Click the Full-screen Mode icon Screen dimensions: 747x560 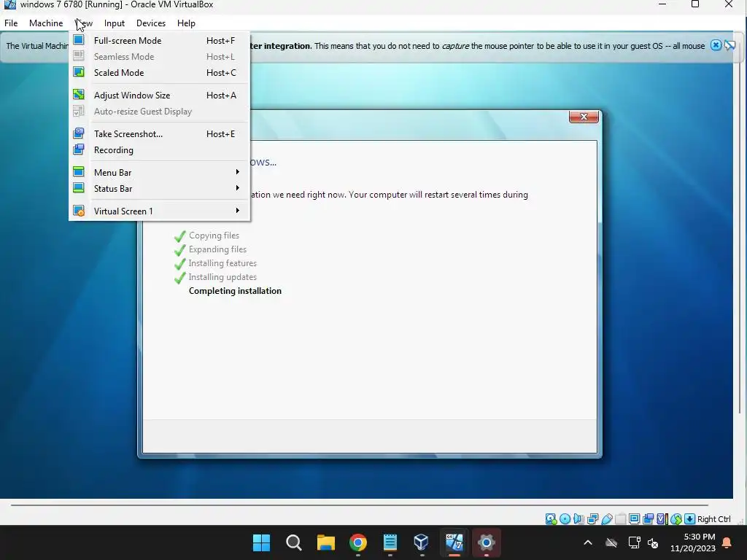79,39
